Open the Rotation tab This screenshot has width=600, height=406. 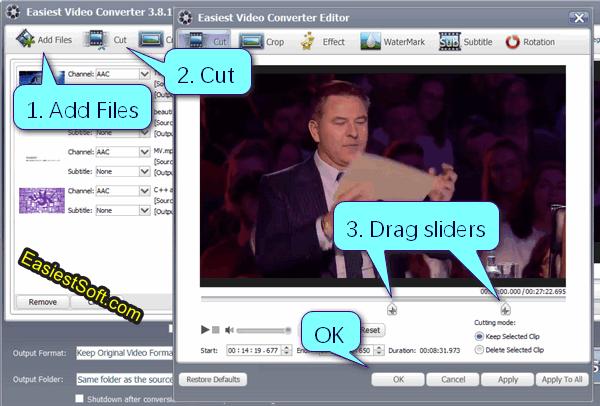(x=530, y=41)
